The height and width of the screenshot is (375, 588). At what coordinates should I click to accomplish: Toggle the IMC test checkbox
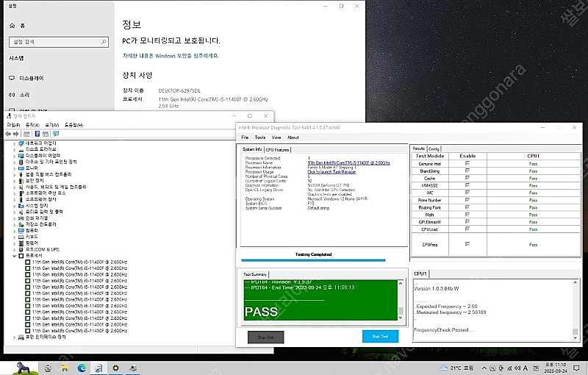[x=467, y=193]
